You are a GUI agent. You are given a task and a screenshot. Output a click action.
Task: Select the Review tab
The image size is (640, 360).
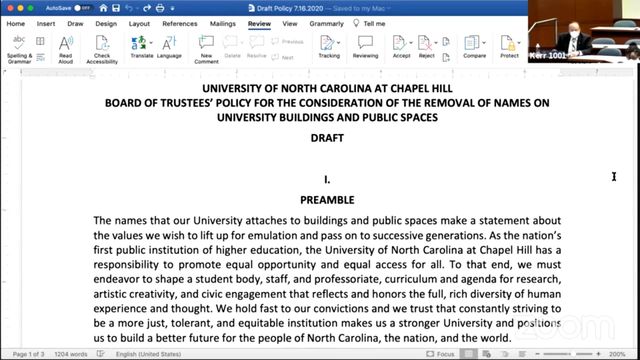[x=259, y=24]
